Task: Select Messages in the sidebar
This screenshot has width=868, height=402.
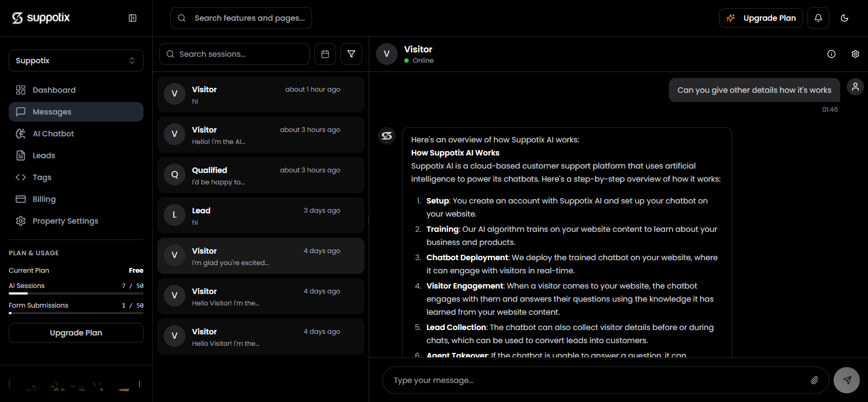Action: click(76, 112)
